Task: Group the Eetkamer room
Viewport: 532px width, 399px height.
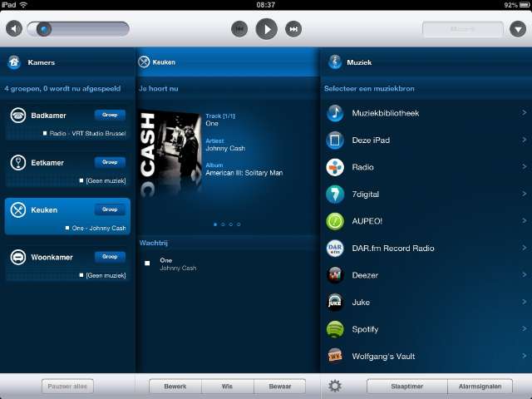Action: (x=110, y=162)
